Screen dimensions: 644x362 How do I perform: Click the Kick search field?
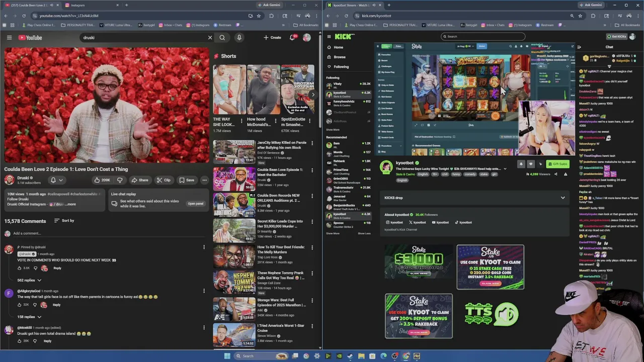(483, 36)
